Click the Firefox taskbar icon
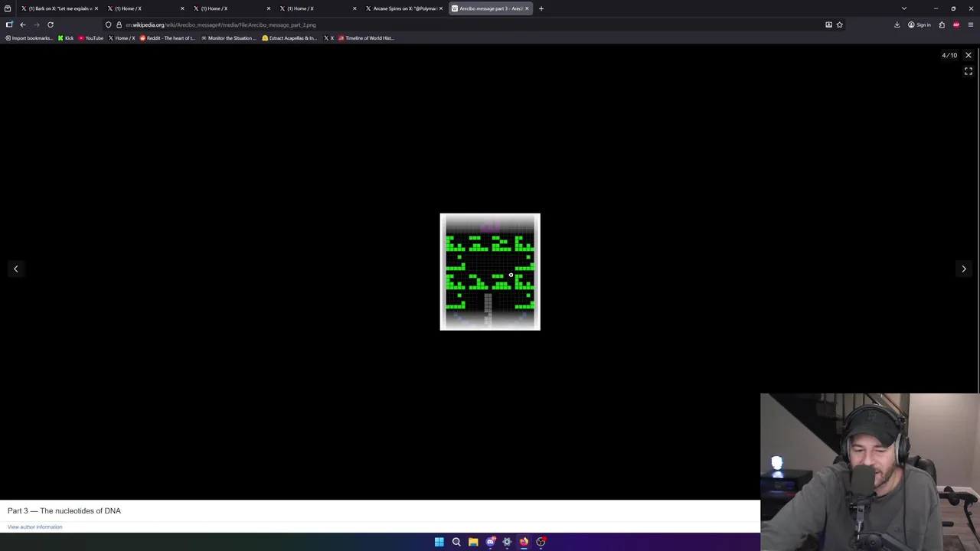 (524, 542)
